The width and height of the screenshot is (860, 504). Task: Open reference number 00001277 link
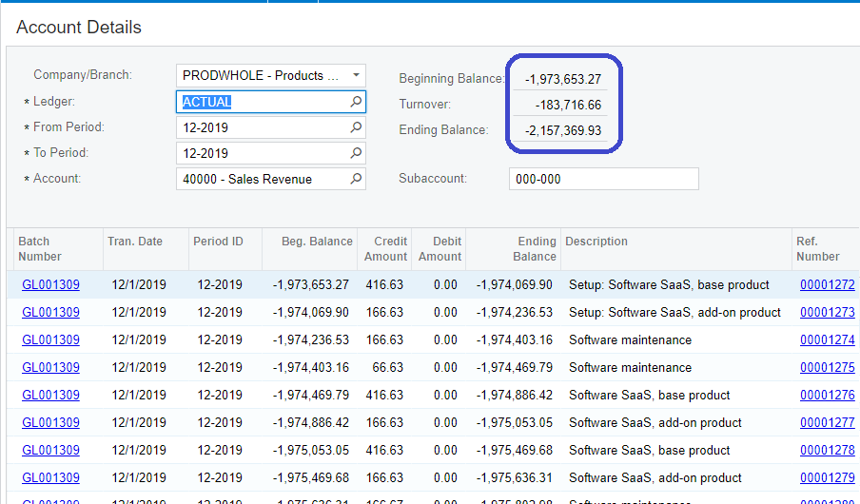(x=827, y=422)
